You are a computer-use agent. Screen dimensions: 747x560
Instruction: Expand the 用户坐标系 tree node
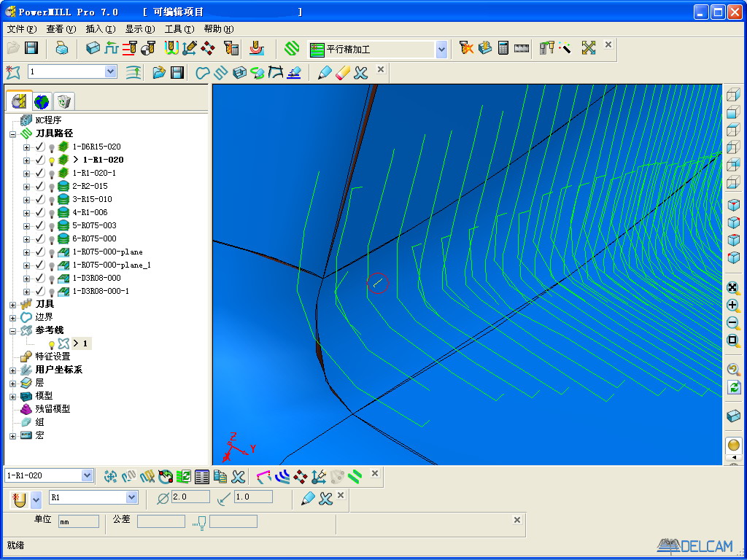click(13, 370)
